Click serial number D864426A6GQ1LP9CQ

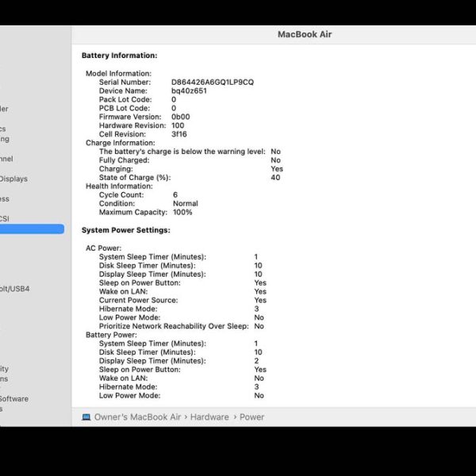tap(213, 83)
